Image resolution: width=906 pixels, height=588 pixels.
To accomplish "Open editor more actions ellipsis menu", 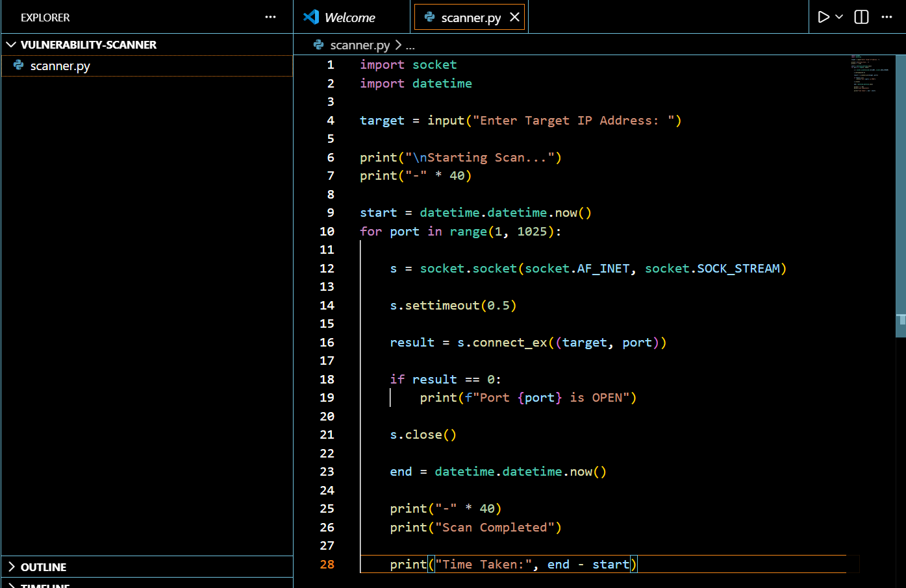I will coord(887,17).
